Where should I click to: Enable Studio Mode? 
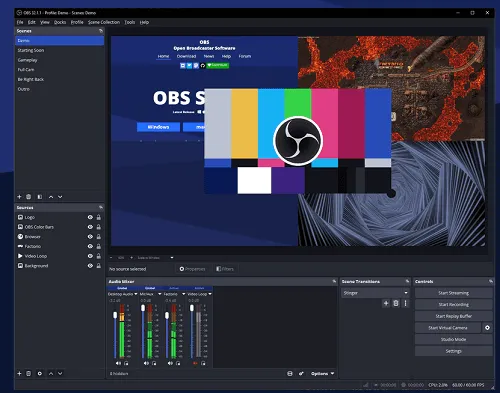[454, 339]
